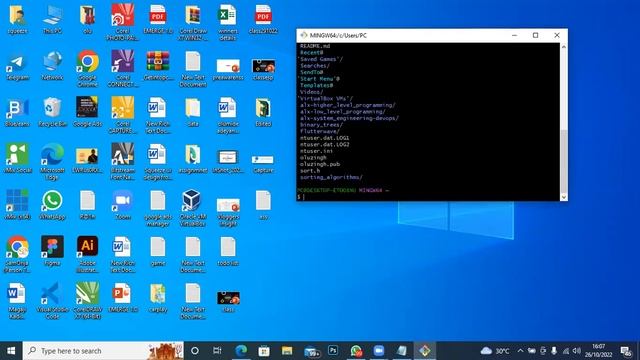This screenshot has height=360, width=640.
Task: Open the clock and date flyout
Action: (x=598, y=351)
